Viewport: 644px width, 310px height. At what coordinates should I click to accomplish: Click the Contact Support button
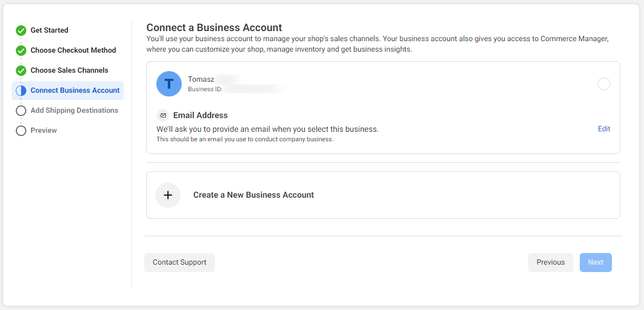[x=179, y=262]
